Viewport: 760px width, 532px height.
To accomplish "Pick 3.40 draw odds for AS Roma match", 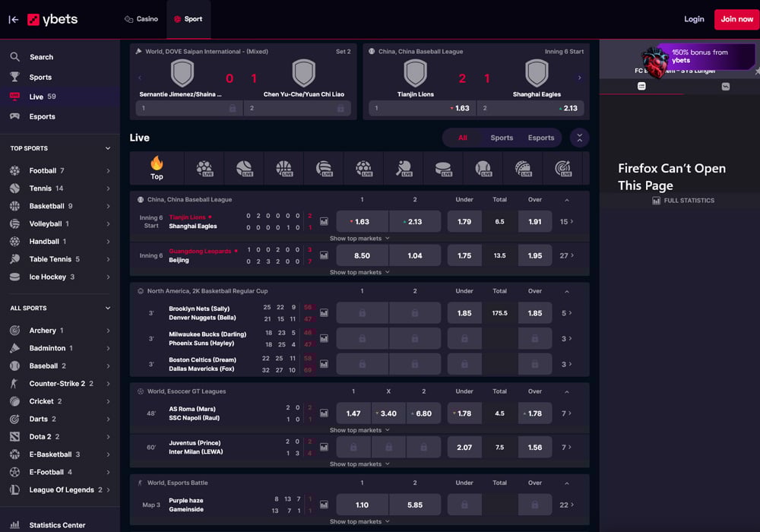I will (388, 413).
